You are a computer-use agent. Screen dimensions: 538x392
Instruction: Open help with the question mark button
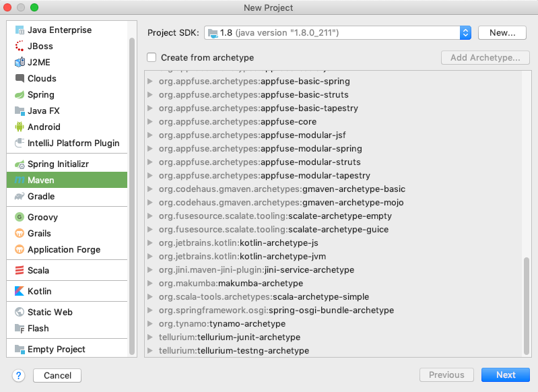(x=19, y=375)
